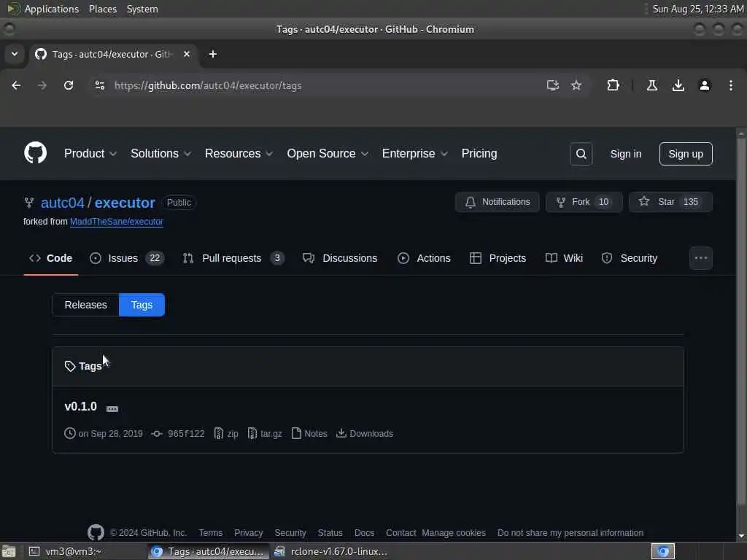Click the install app icon in address bar
747x560 pixels.
click(x=553, y=86)
